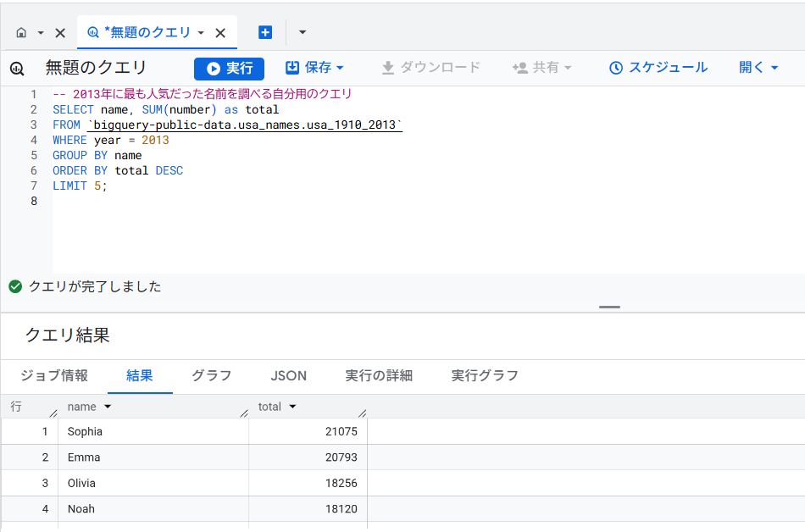
Task: Click the WHERE year = 2013 line
Action: (110, 140)
